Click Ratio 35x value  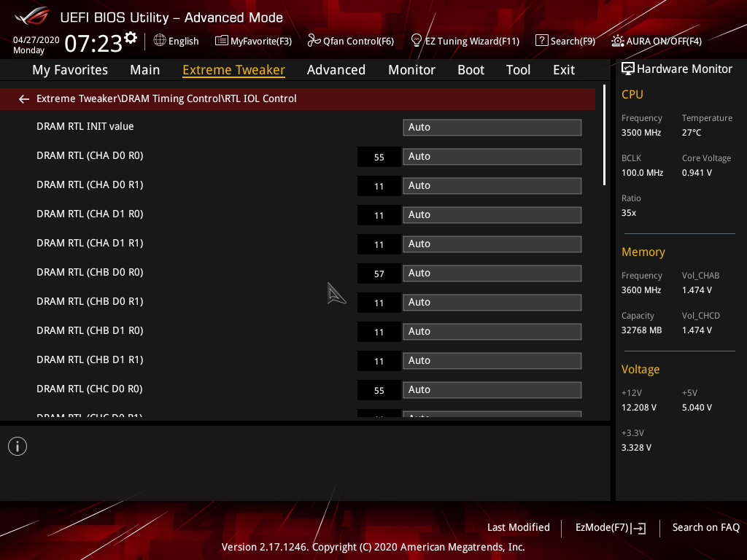[628, 212]
